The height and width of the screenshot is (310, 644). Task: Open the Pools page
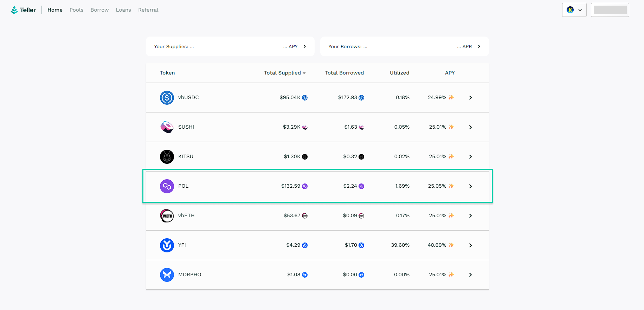click(77, 10)
